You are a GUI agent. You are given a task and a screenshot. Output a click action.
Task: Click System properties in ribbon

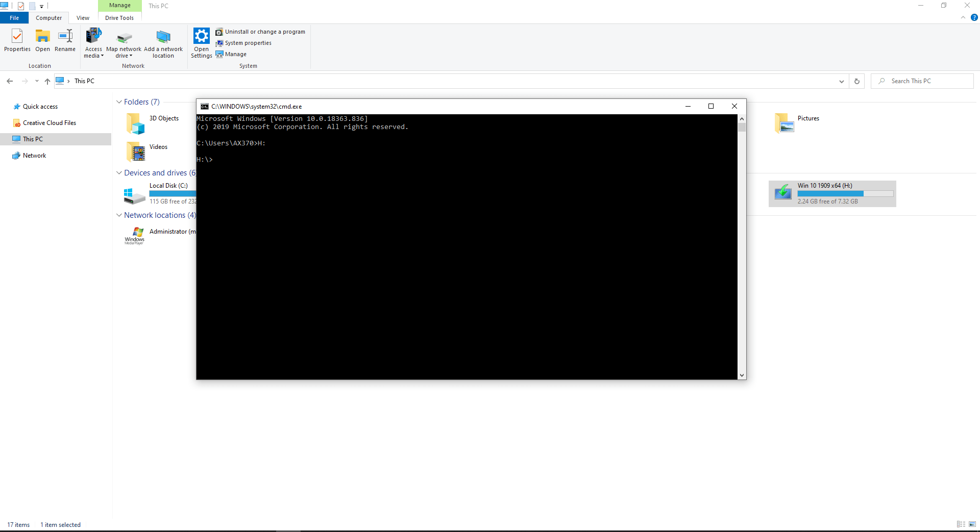243,43
